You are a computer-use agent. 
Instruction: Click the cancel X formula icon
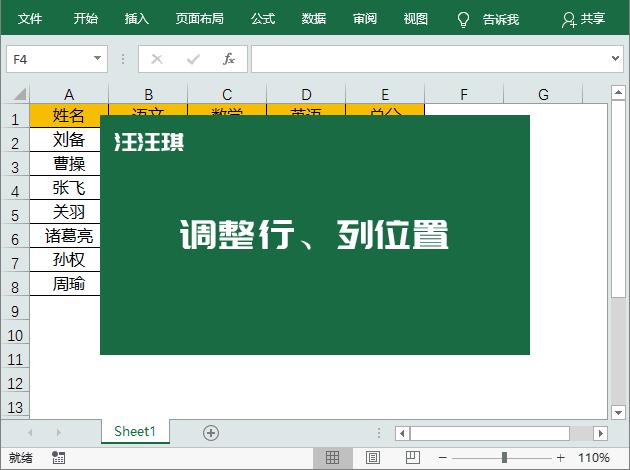(x=157, y=59)
